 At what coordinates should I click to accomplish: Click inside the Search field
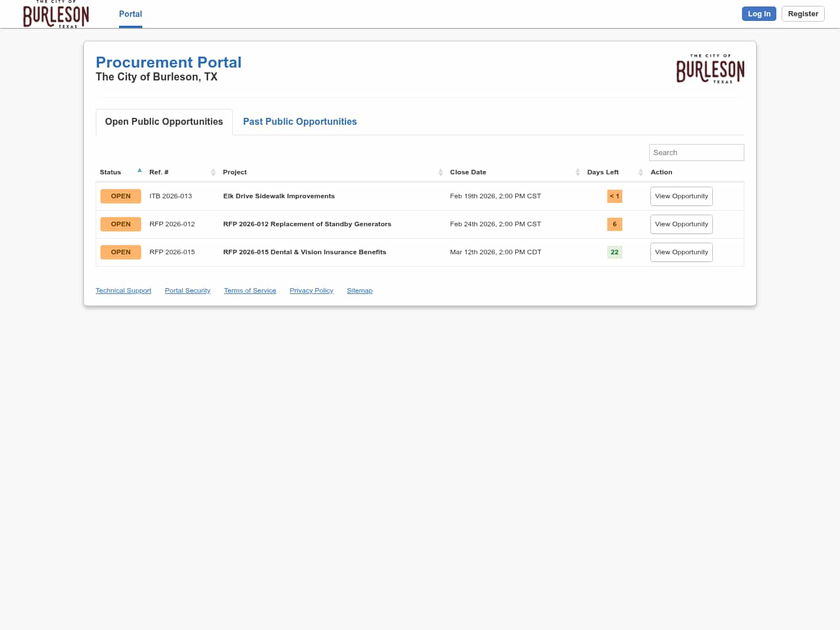pos(696,152)
